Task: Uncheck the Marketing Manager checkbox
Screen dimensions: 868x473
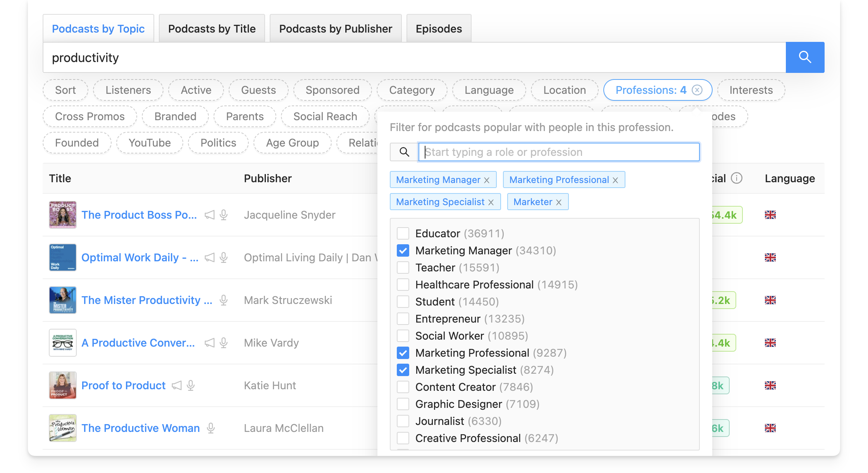Action: click(x=403, y=250)
